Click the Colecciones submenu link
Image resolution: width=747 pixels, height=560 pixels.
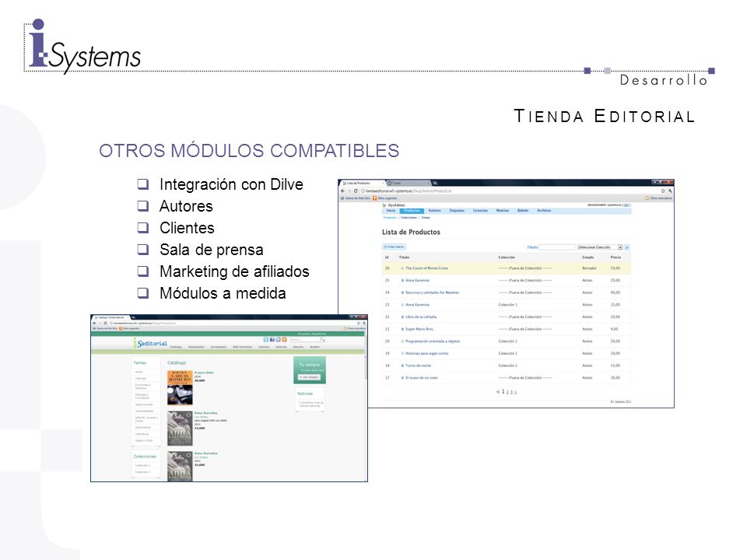pos(409,218)
